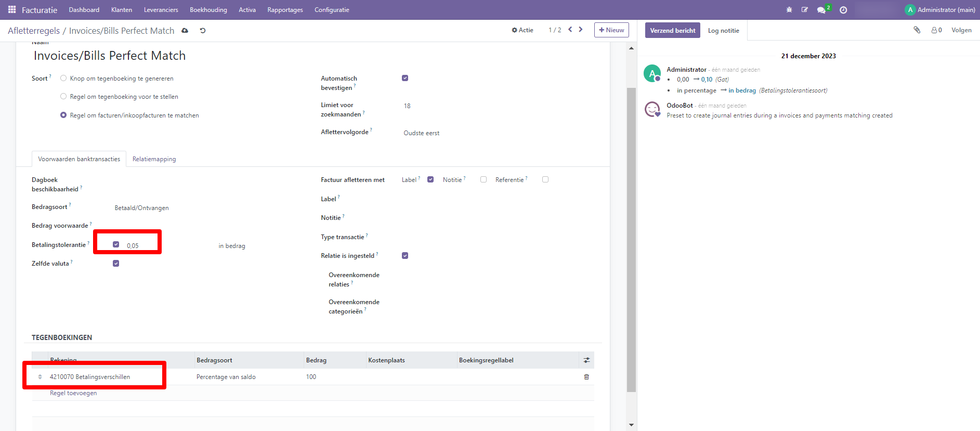Click the paperclip attachments icon
Image resolution: width=980 pixels, height=431 pixels.
[x=917, y=30]
